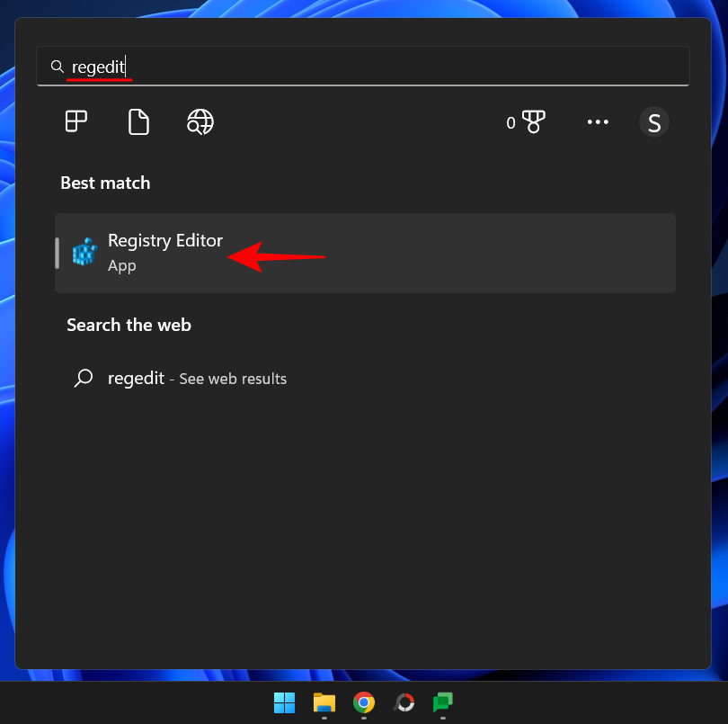Screen dimensions: 728x724
Task: Select the Apps search filter icon
Action: click(75, 121)
